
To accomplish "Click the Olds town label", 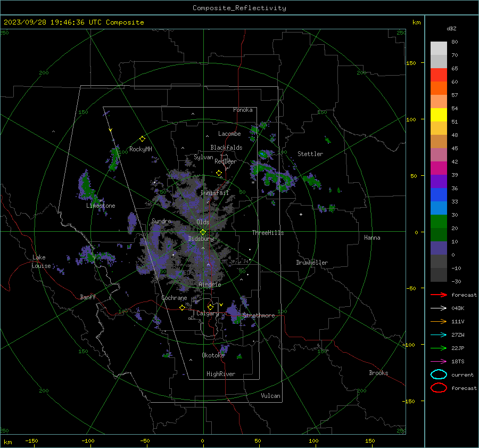I will (203, 222).
